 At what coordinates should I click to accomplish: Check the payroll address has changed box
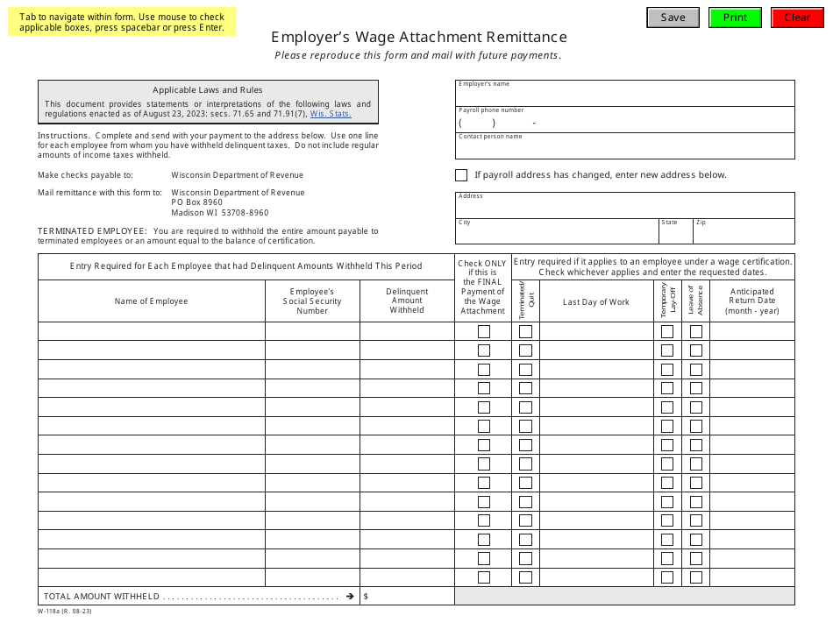(x=461, y=174)
